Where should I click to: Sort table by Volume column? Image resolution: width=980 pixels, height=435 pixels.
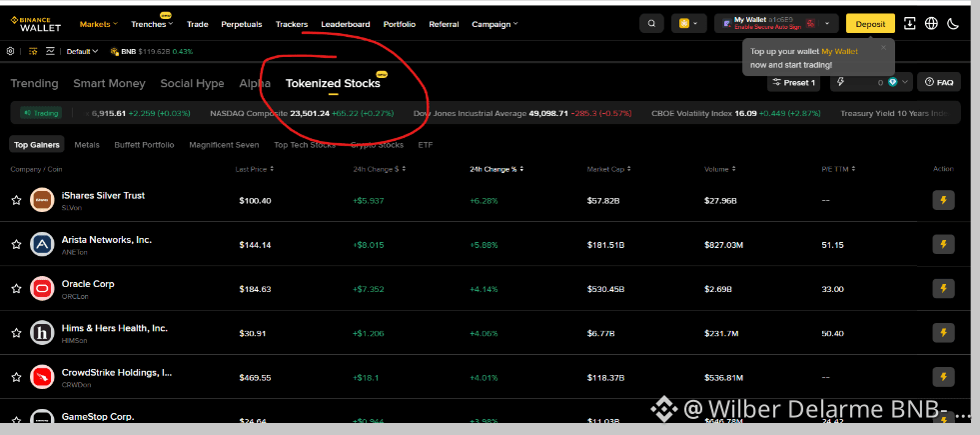[x=719, y=169]
